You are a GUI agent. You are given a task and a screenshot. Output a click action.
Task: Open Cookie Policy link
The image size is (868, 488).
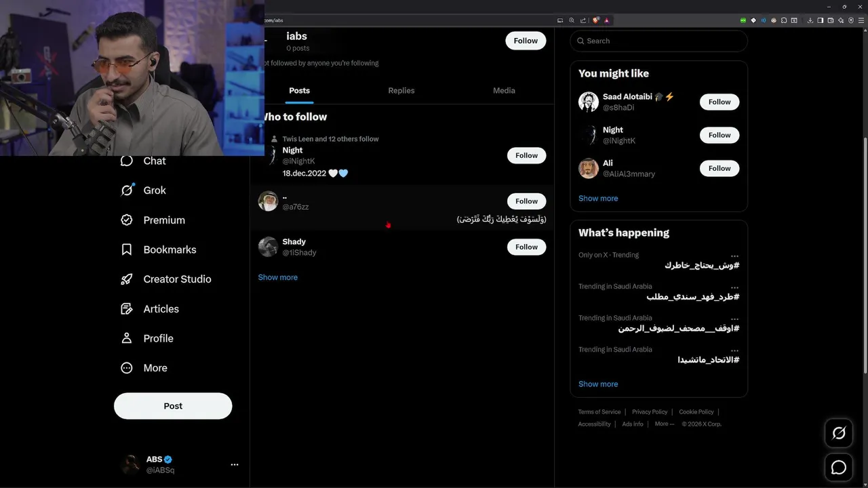tap(696, 411)
